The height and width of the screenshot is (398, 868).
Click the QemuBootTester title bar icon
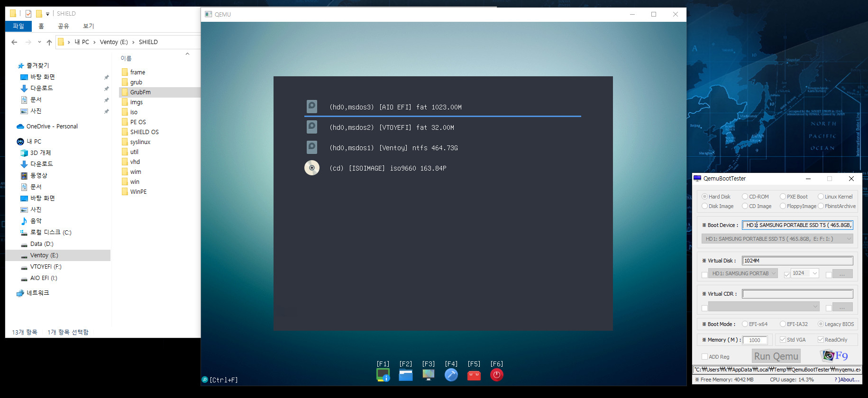tap(697, 179)
